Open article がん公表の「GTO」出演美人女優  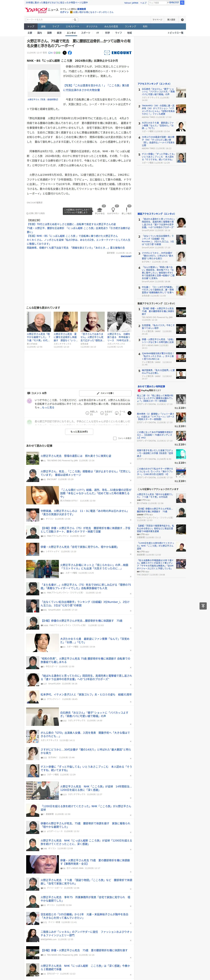tap(85, 734)
